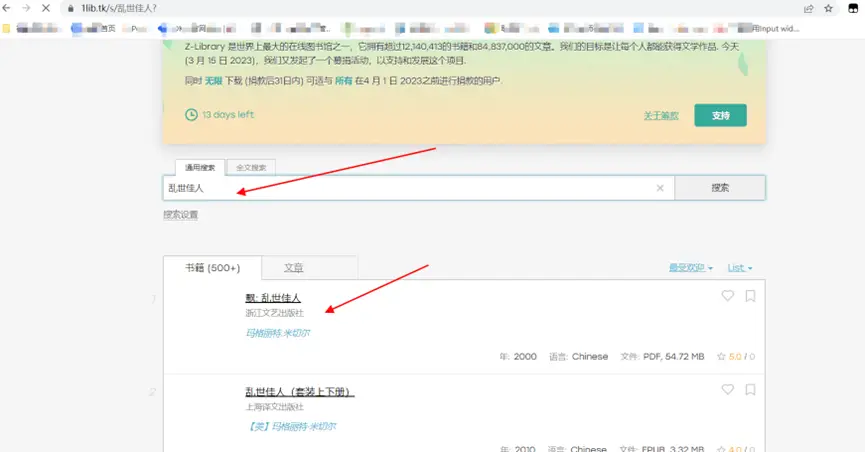Viewport: 865px width, 452px height.
Task: Open the browser extension icon at top right
Action: [x=853, y=8]
